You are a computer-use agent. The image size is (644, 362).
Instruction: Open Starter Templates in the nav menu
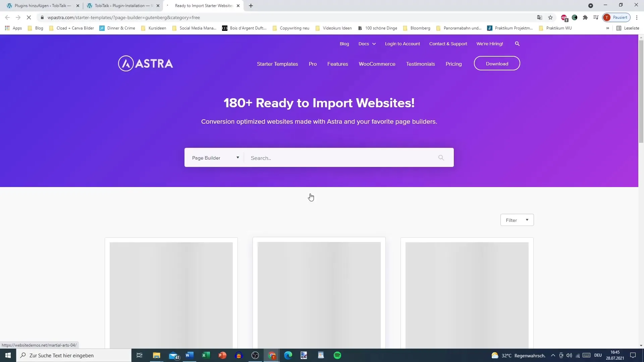coord(277,64)
